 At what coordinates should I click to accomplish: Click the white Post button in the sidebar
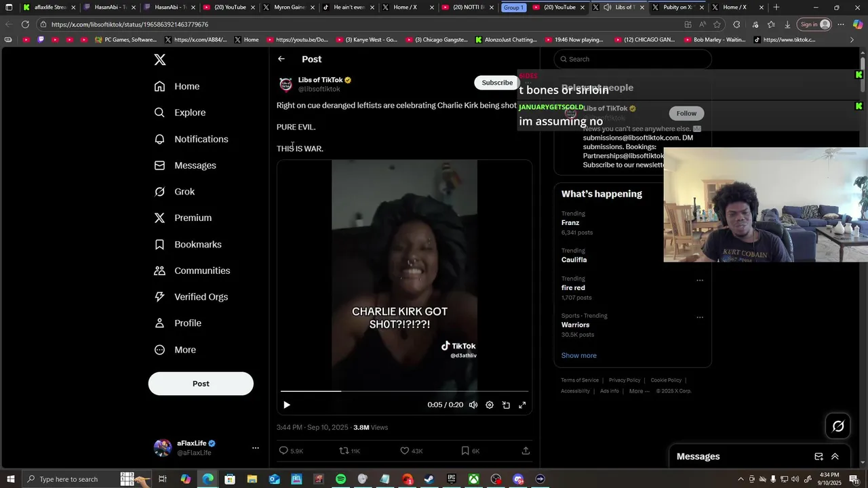coord(201,384)
